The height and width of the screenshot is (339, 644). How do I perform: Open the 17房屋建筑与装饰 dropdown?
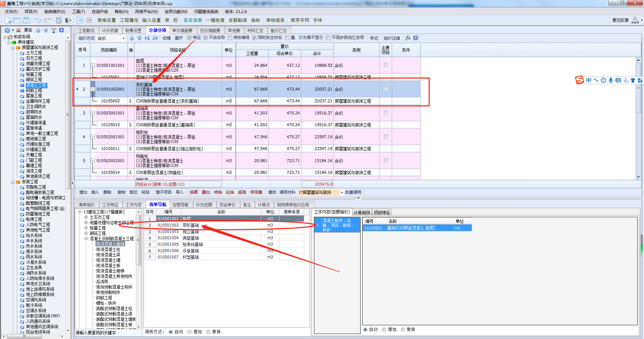coord(342,192)
